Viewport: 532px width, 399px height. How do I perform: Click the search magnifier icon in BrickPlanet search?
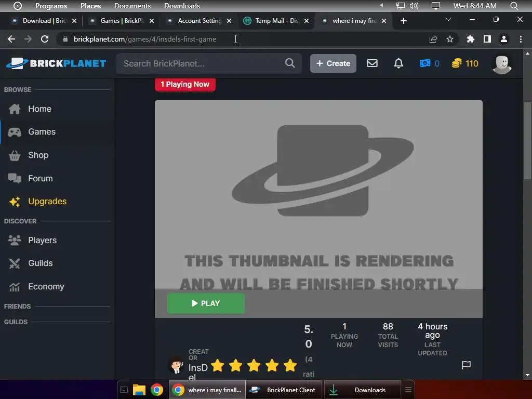pyautogui.click(x=290, y=63)
